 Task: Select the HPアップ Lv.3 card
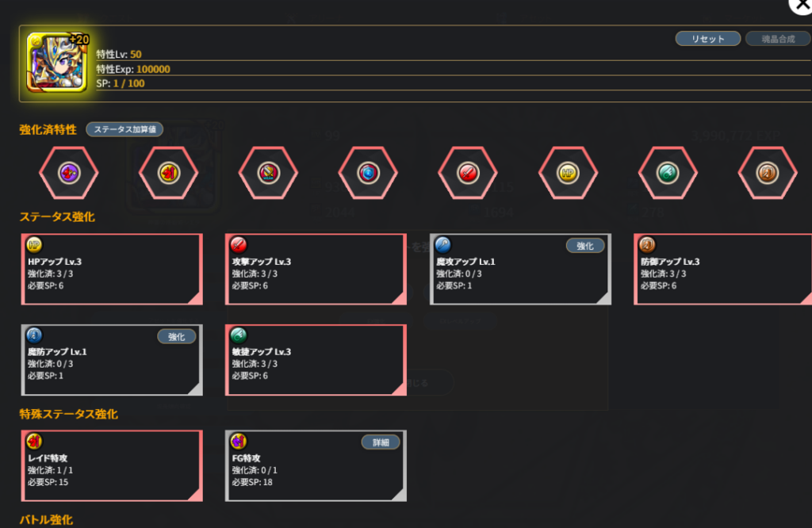pos(112,270)
